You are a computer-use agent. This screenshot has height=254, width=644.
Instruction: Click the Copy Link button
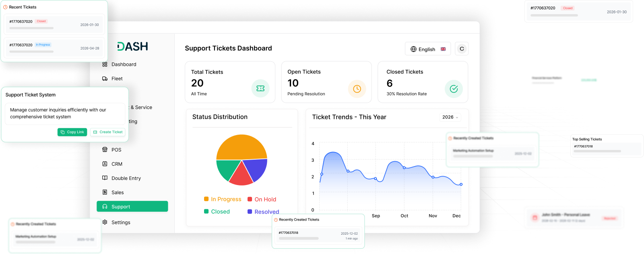(72, 132)
